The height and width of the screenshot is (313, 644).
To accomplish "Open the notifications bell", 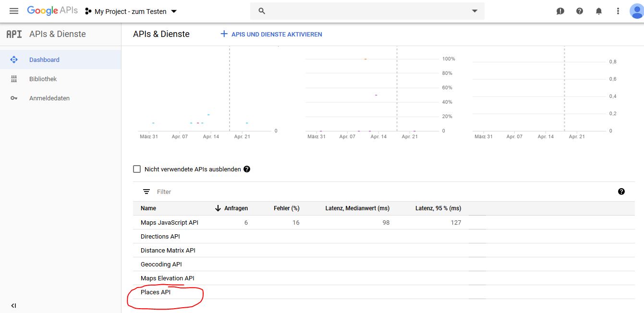I will (x=599, y=11).
